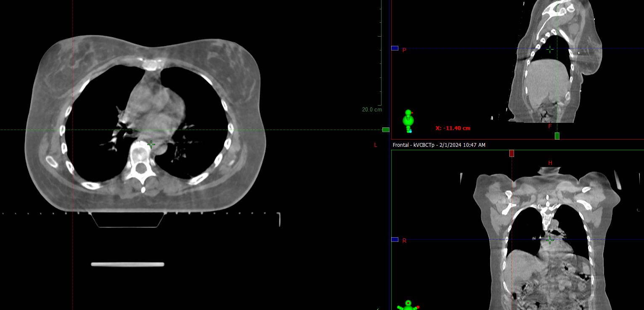
Task: Select the green crosshair marker in the axial view
Action: click(151, 144)
